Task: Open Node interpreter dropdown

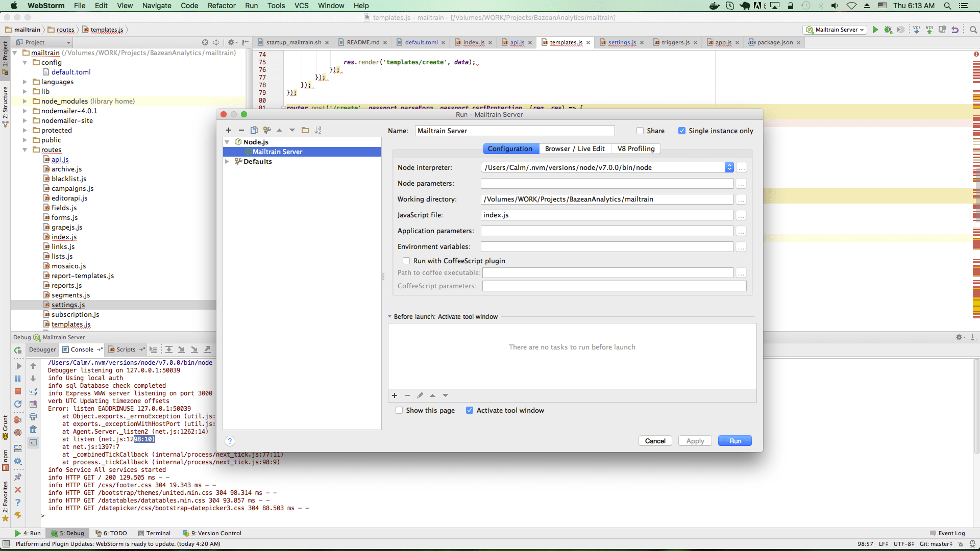Action: (x=729, y=167)
